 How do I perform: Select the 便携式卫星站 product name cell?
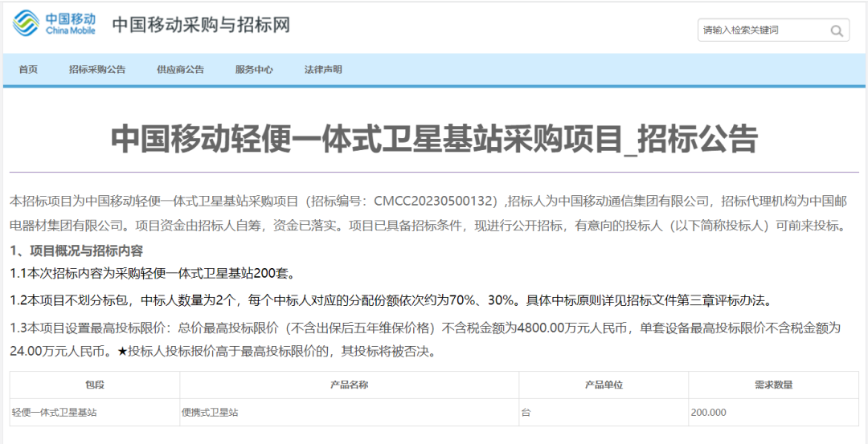[210, 412]
